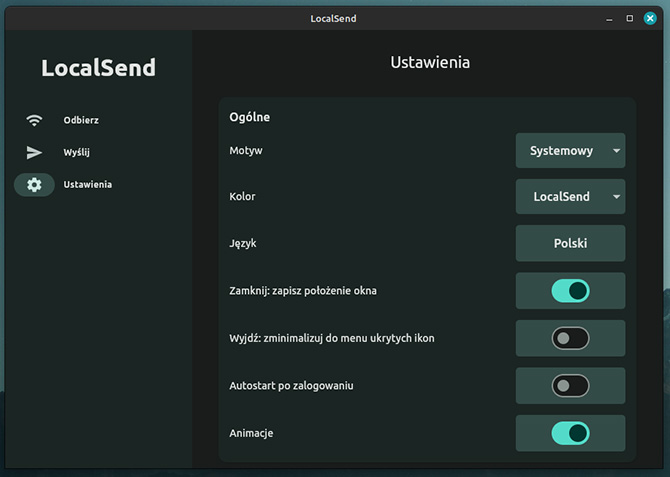Turn on Autostart po zalogowaniu

pyautogui.click(x=570, y=386)
